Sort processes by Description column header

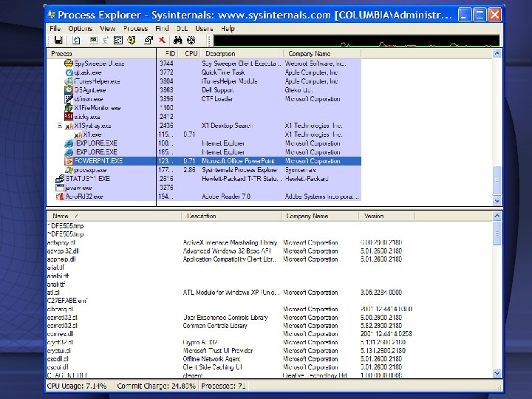coord(242,54)
